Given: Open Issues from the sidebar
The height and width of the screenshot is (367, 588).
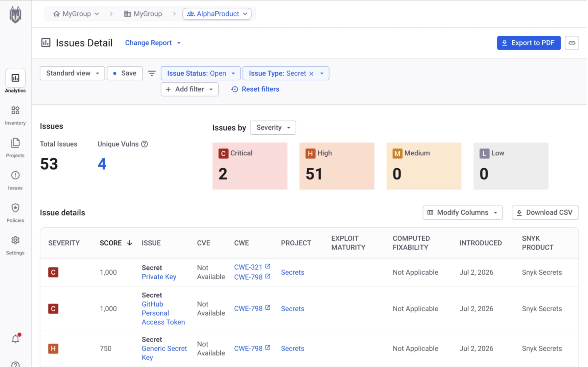Looking at the screenshot, I should (15, 181).
